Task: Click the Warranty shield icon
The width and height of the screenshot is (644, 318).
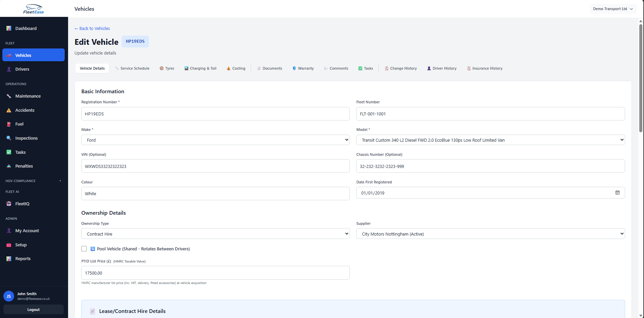Action: (294, 68)
